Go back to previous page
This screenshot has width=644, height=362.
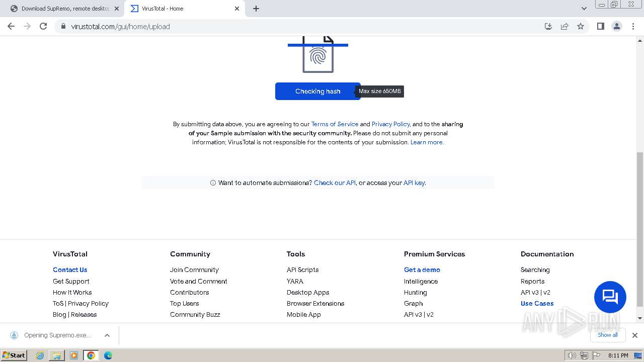click(x=11, y=26)
